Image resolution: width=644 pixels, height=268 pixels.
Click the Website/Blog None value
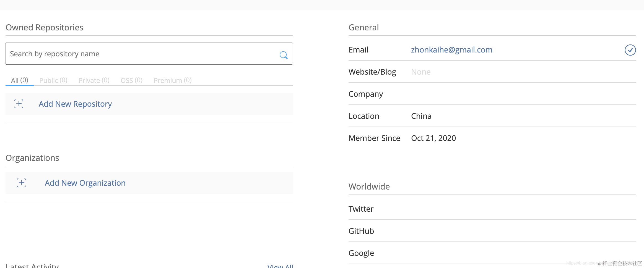click(421, 72)
